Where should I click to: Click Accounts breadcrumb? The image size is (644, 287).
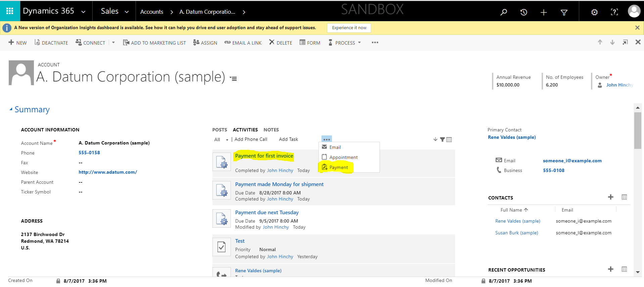152,12
